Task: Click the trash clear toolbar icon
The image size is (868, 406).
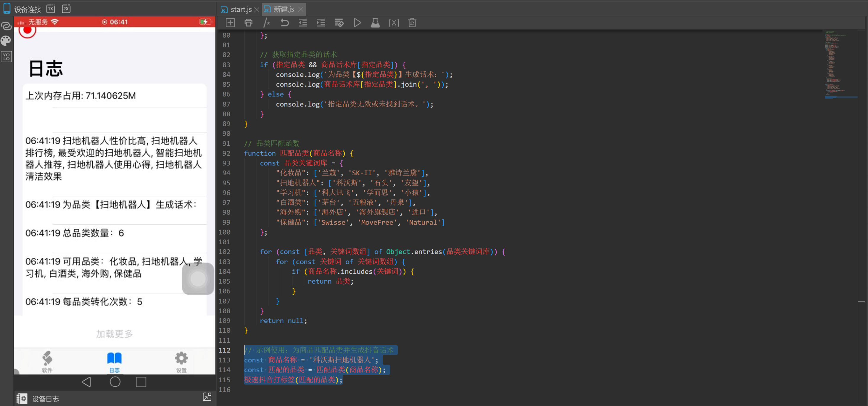Action: pyautogui.click(x=412, y=23)
